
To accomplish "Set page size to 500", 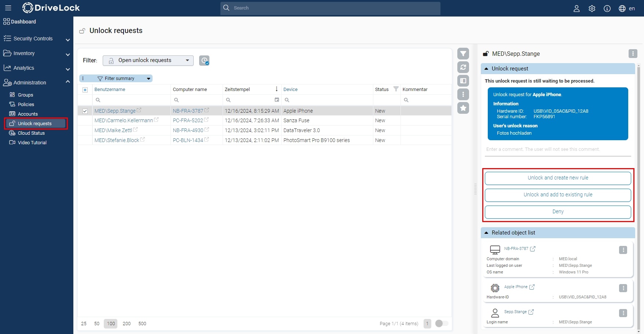I will click(x=142, y=323).
